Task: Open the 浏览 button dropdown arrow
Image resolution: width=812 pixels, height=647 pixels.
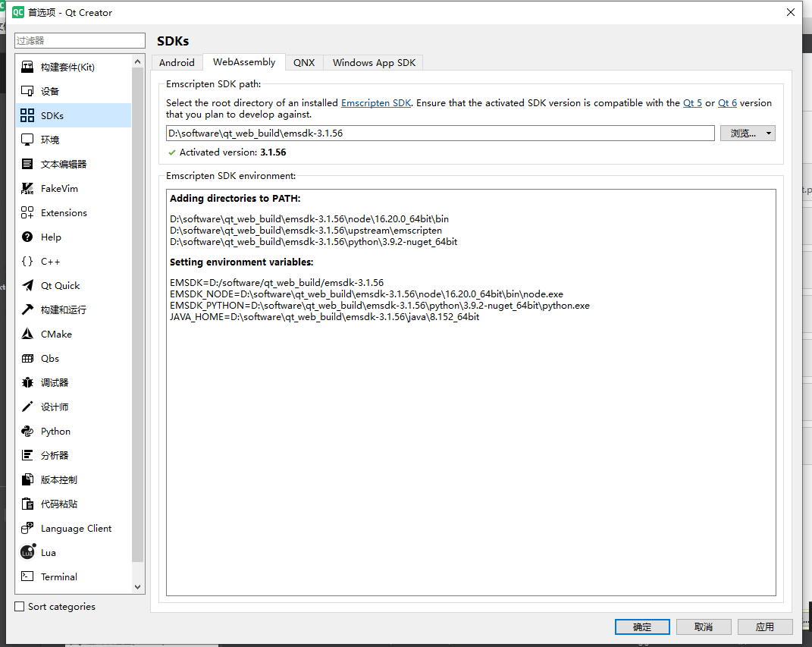Action: tap(769, 133)
